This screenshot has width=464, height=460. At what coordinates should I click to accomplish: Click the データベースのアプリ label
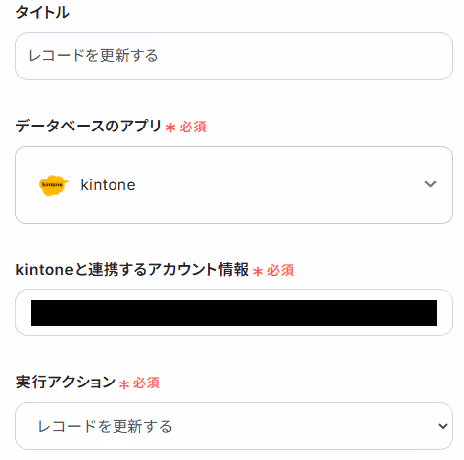tap(89, 126)
